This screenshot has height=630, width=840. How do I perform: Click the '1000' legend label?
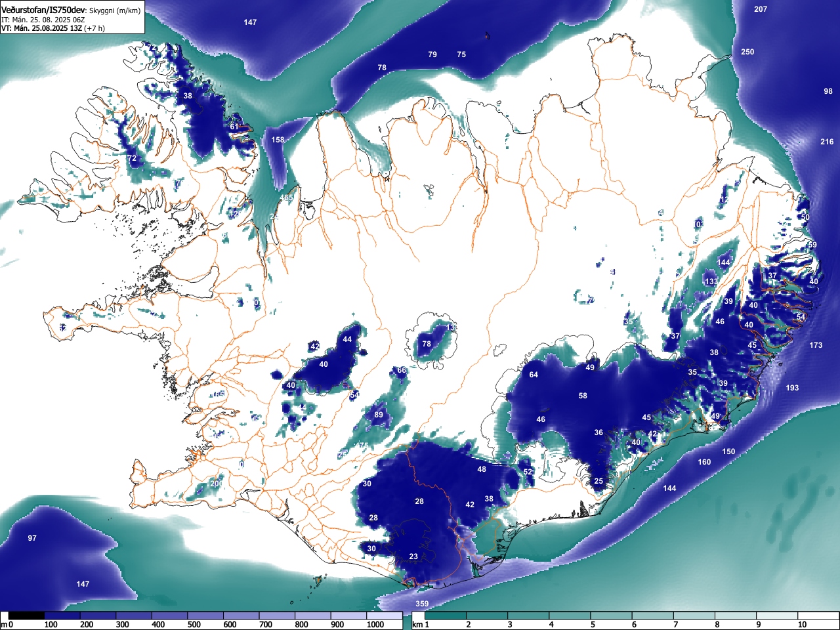coord(375,625)
